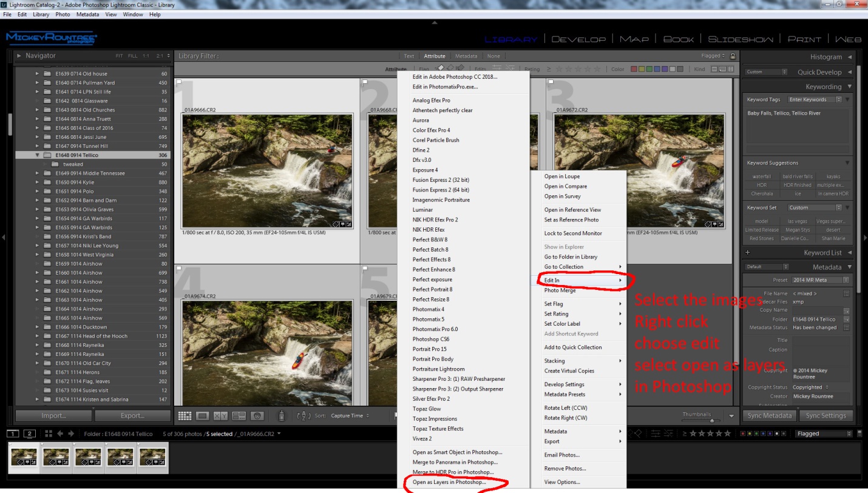
Task: Go forward using the right arrow above filmstrip
Action: tap(71, 434)
